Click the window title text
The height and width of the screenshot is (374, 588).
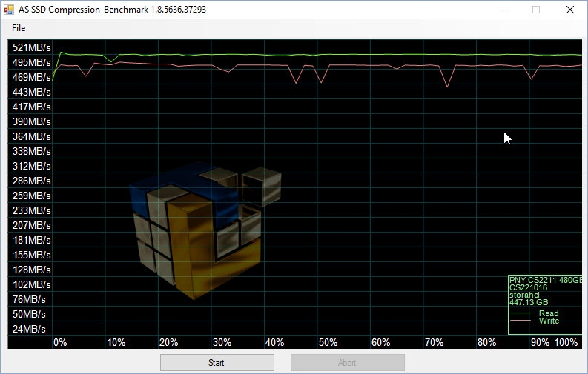(x=112, y=10)
